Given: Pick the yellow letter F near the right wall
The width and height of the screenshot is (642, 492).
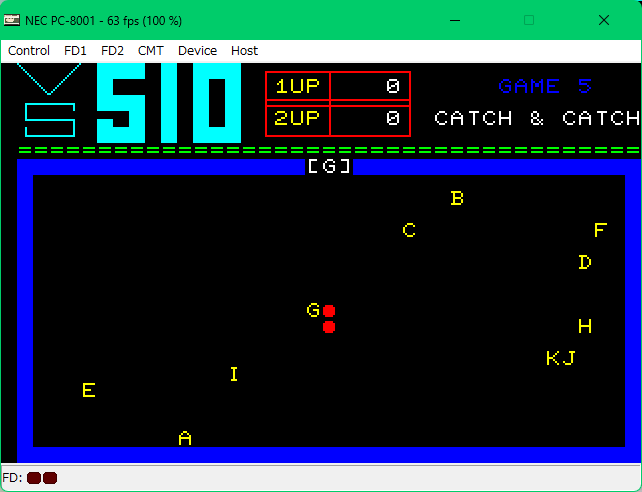Looking at the screenshot, I should point(600,230).
